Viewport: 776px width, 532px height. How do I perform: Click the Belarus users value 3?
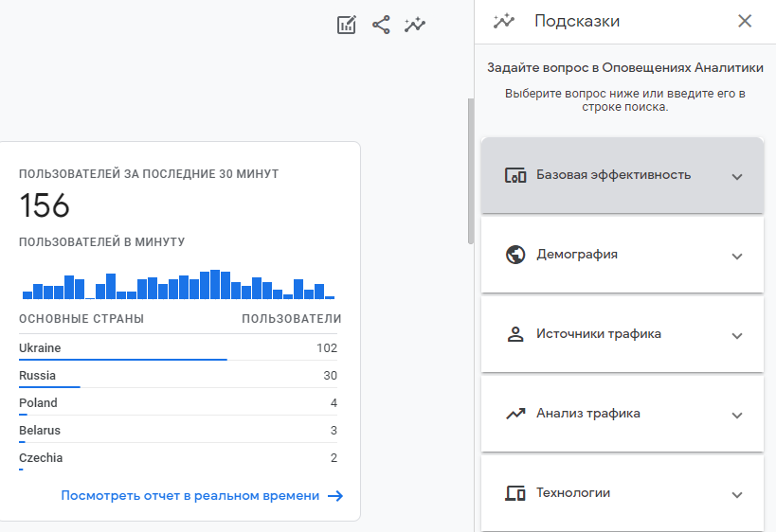(334, 430)
